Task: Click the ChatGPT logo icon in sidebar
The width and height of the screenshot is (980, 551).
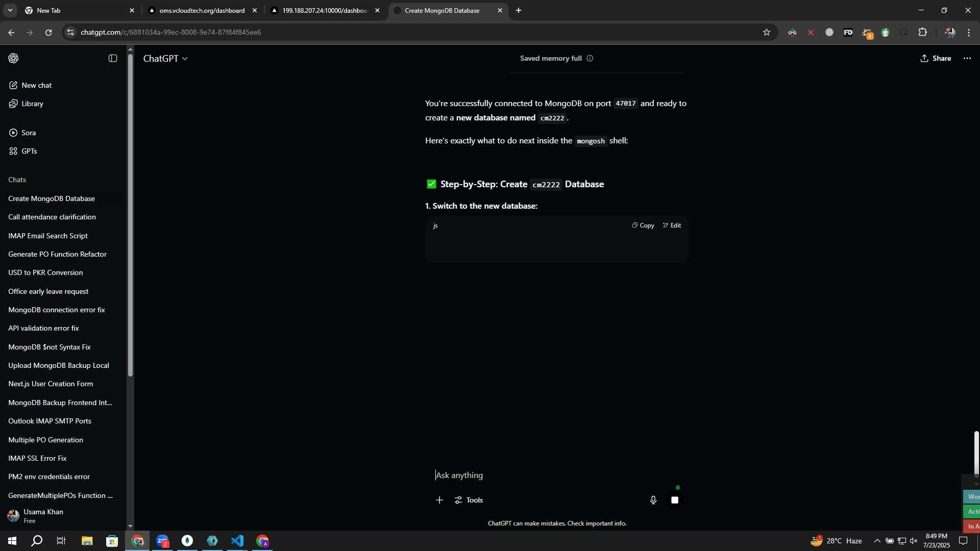Action: pos(14,58)
